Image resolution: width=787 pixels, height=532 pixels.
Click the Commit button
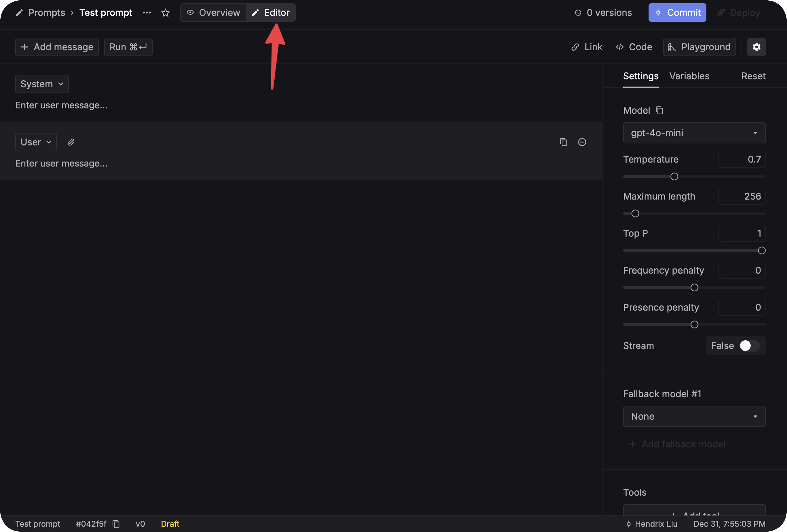[677, 13]
